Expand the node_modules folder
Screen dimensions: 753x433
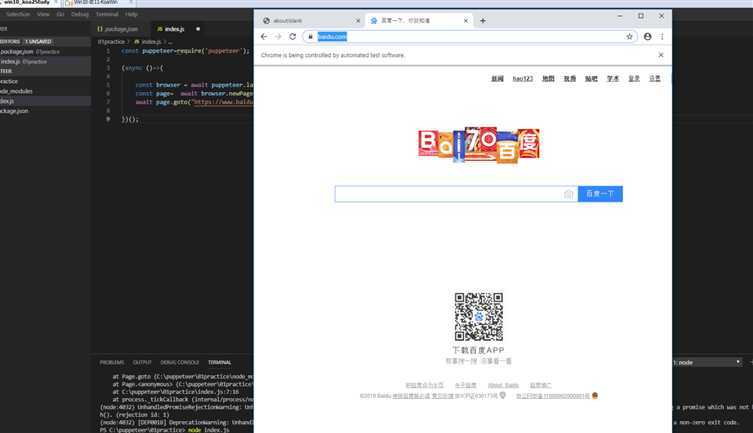(45, 91)
